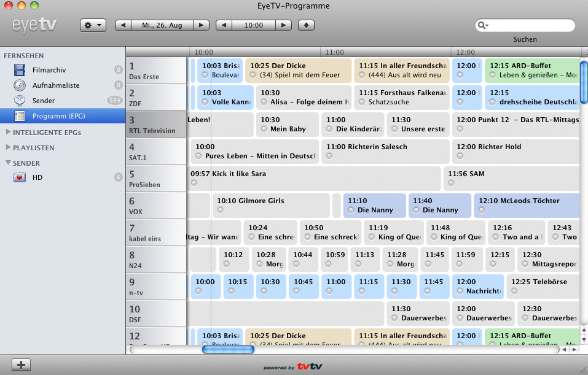
Task: Open 10:00 Pures Leben on SAT.1
Action: tap(254, 152)
